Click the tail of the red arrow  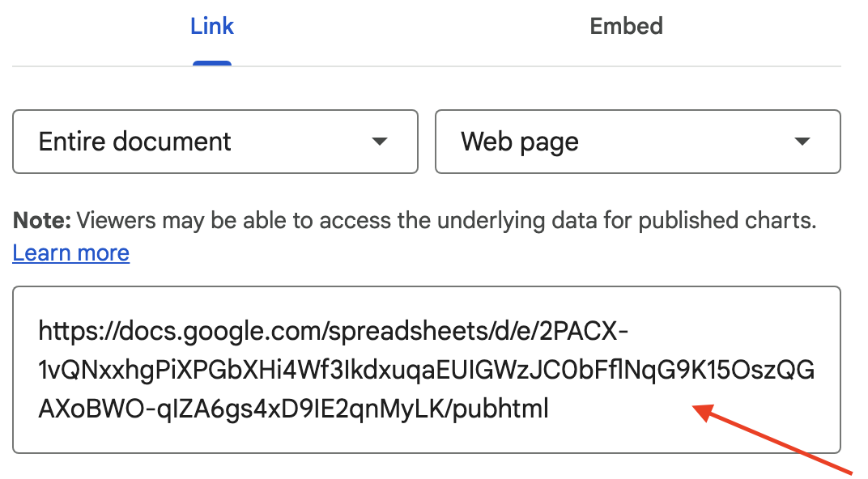[x=850, y=471]
